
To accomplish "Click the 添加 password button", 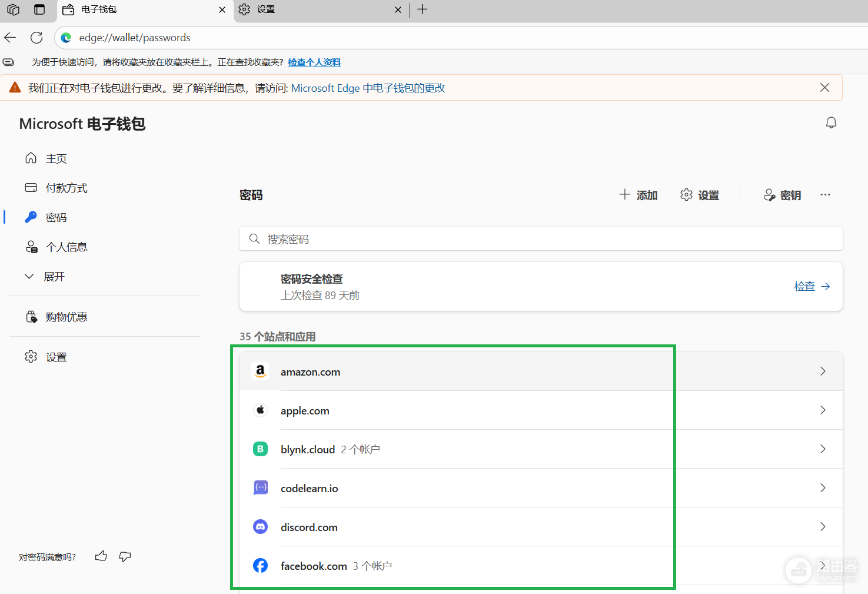I will tap(638, 195).
